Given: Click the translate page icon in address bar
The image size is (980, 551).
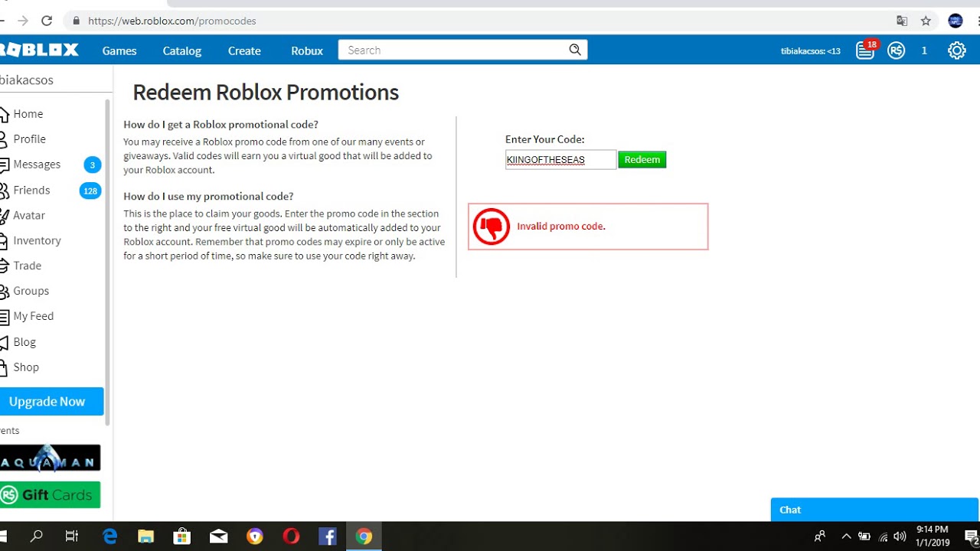Looking at the screenshot, I should tap(902, 21).
